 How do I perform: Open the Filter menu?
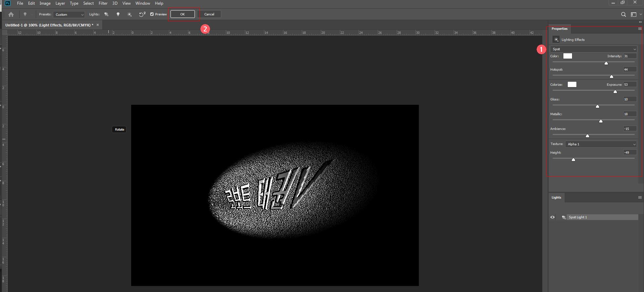[x=103, y=3]
